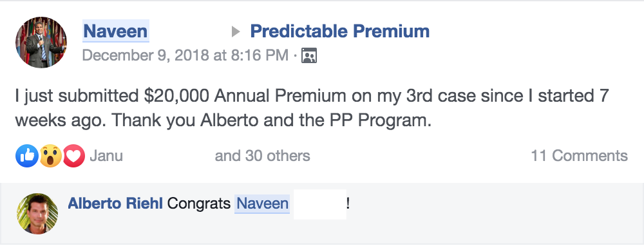
Task: Click the reactor name Janu
Action: pos(106,156)
